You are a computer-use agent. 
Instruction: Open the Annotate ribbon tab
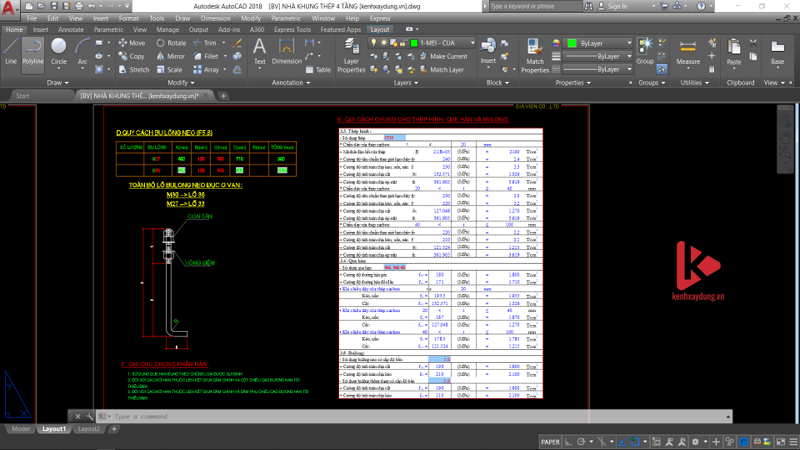coord(70,30)
